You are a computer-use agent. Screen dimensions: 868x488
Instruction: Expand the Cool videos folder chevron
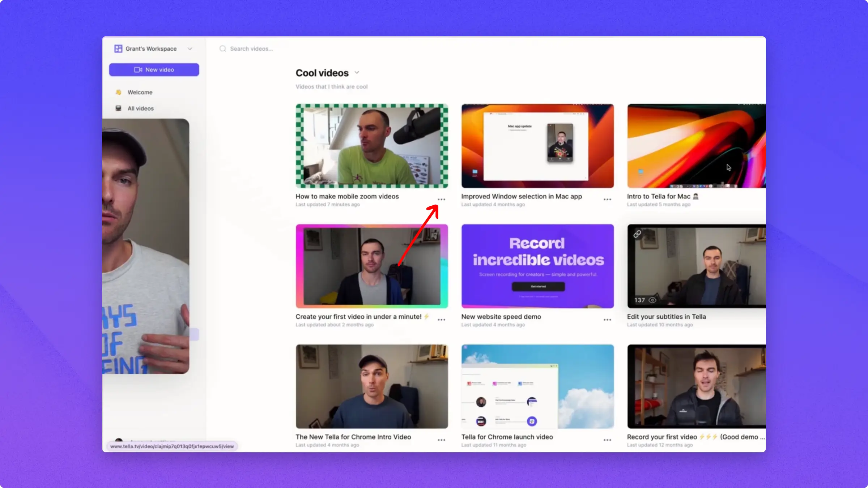357,73
